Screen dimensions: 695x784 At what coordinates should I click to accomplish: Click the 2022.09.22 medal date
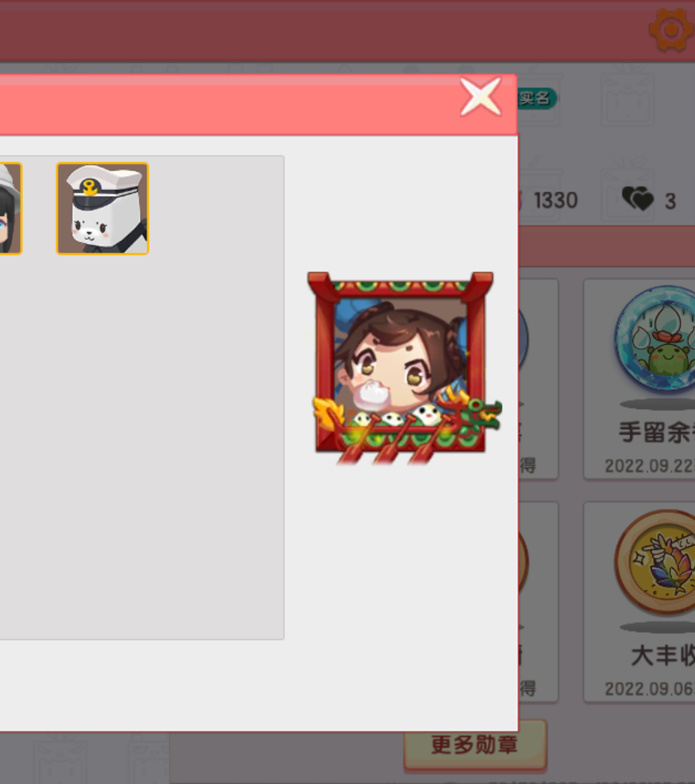pos(649,466)
